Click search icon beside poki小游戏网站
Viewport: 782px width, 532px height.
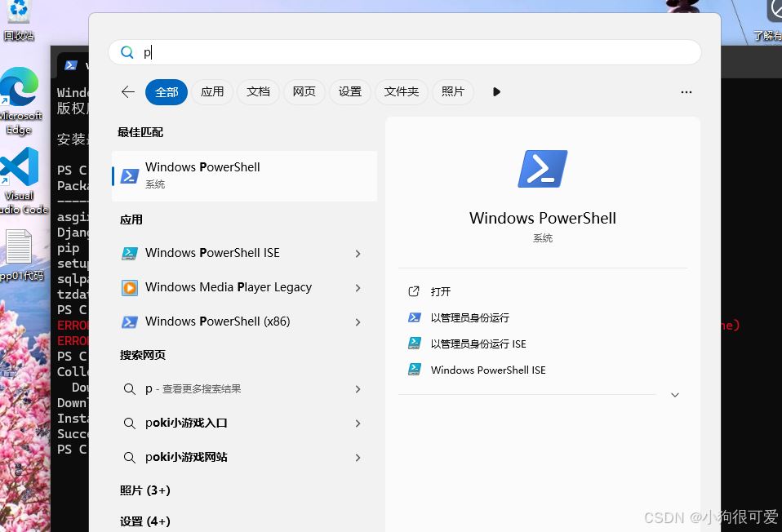129,458
